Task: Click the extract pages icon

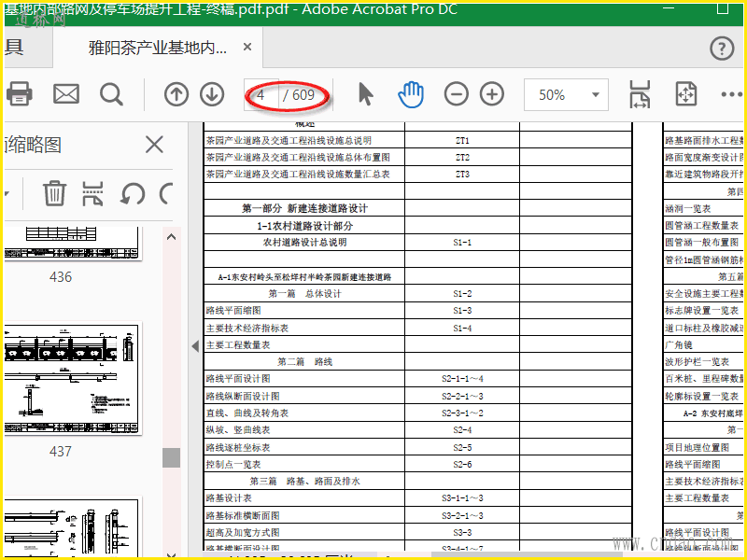Action: coord(92,193)
